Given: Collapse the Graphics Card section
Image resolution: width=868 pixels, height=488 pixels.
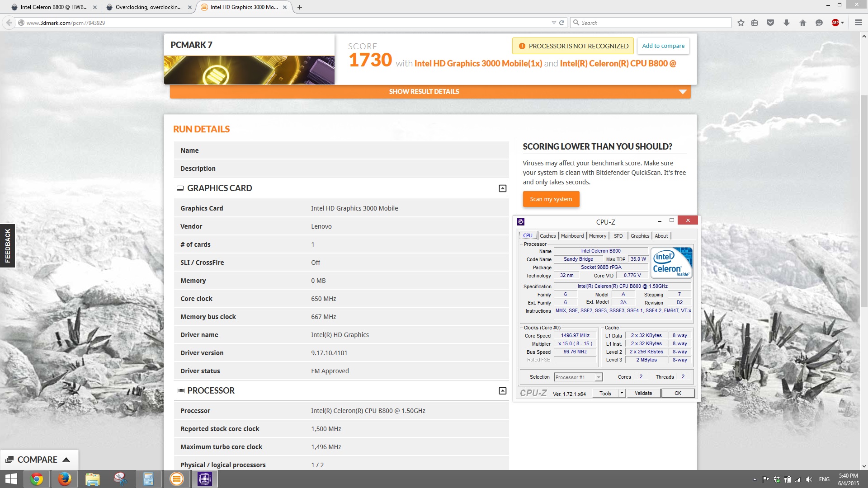Looking at the screenshot, I should (502, 188).
